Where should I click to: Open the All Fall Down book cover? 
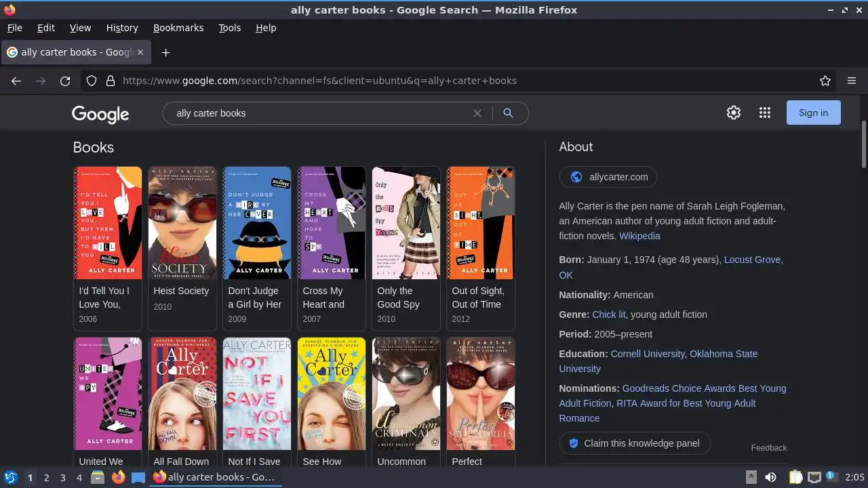[182, 394]
